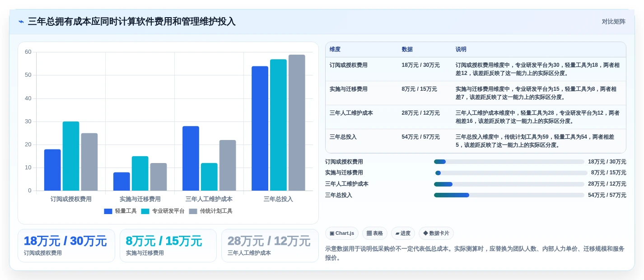Viewport: 644px width, 280px height.
Task: Click the 订阅或授权费用 x-axis label
Action: (x=71, y=199)
